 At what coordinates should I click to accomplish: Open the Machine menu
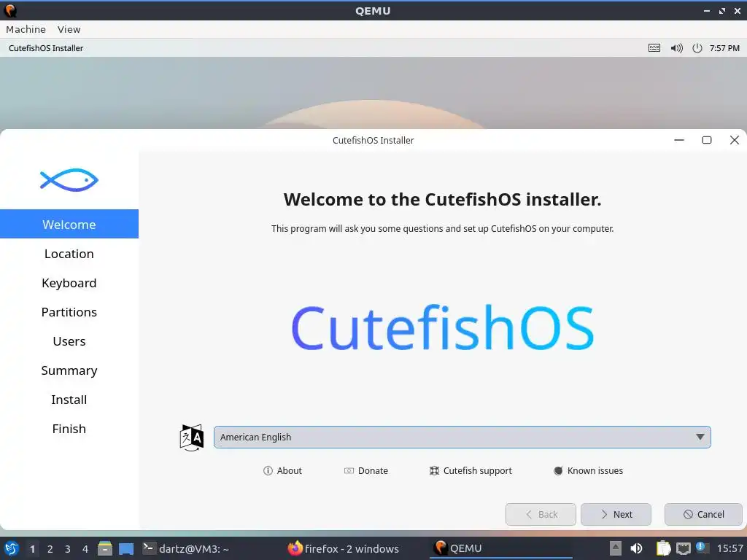click(26, 29)
